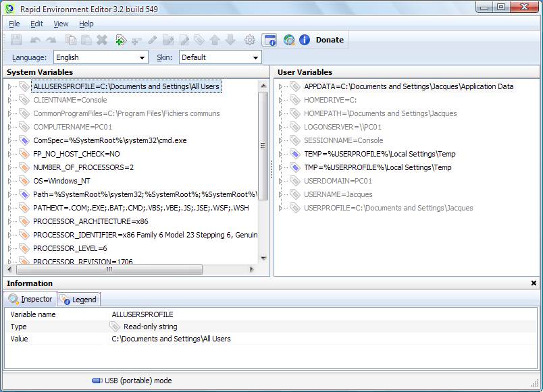
Task: Click the USB (portable) mode status text
Action: [x=138, y=381]
